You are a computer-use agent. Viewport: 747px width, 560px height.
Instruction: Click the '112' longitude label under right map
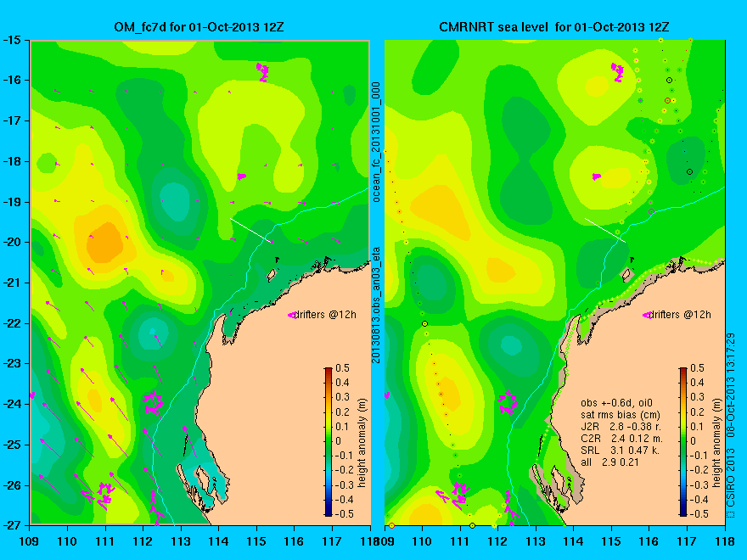click(497, 541)
